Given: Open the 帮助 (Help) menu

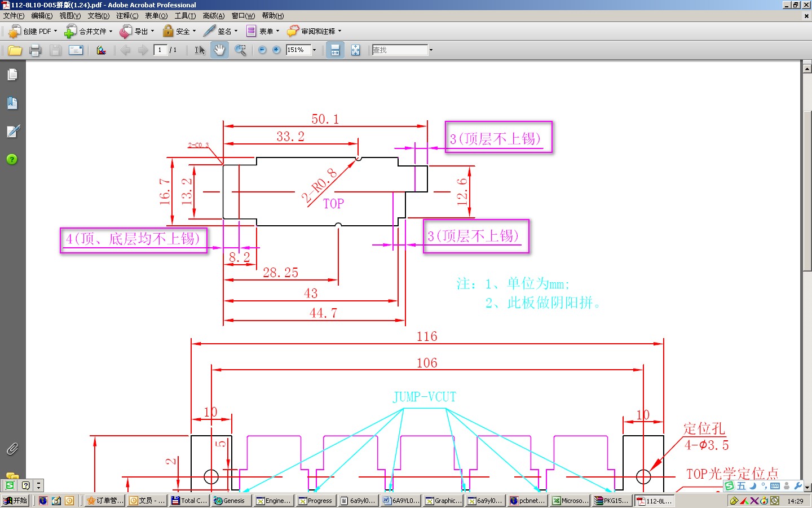Looking at the screenshot, I should pos(273,16).
